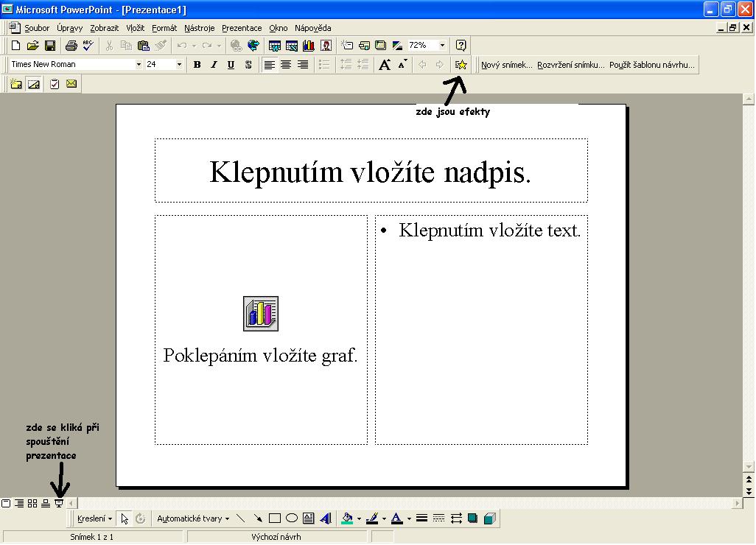The height and width of the screenshot is (545, 756).
Task: Open the Formát menu
Action: tap(164, 28)
